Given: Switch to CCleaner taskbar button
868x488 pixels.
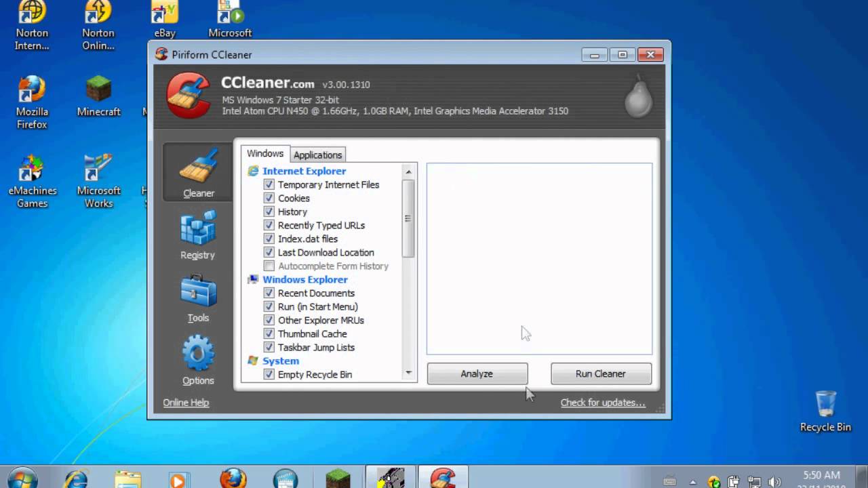Looking at the screenshot, I should click(443, 478).
